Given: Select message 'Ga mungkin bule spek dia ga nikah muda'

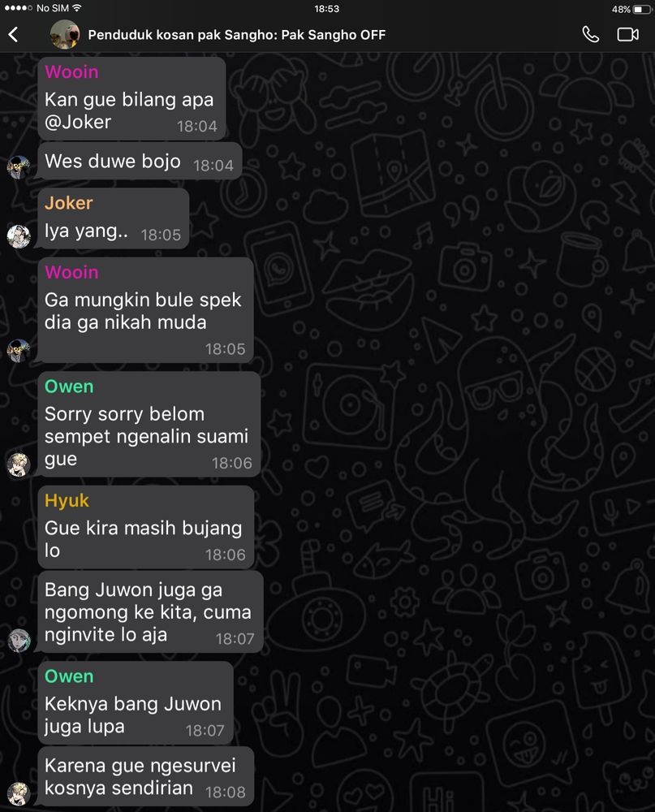Looking at the screenshot, I should point(145,311).
